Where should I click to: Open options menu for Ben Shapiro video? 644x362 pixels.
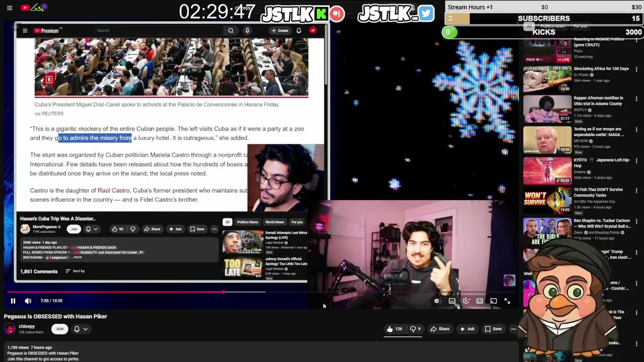point(636,222)
